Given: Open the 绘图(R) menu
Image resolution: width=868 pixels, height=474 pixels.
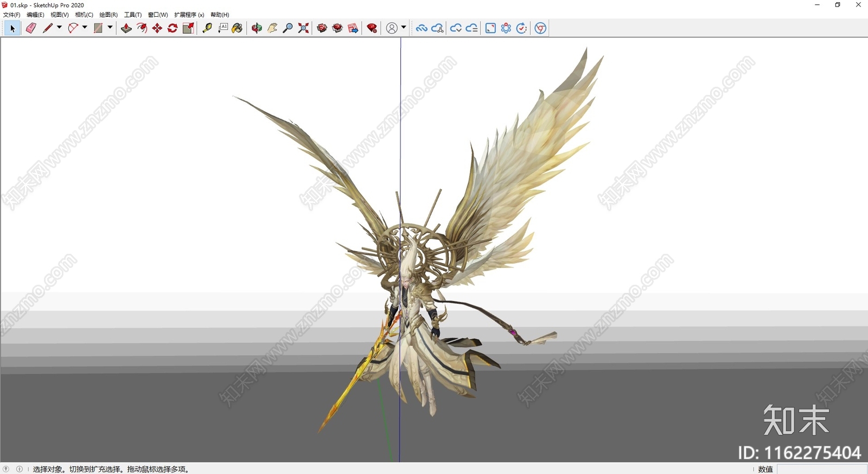Looking at the screenshot, I should pos(108,15).
